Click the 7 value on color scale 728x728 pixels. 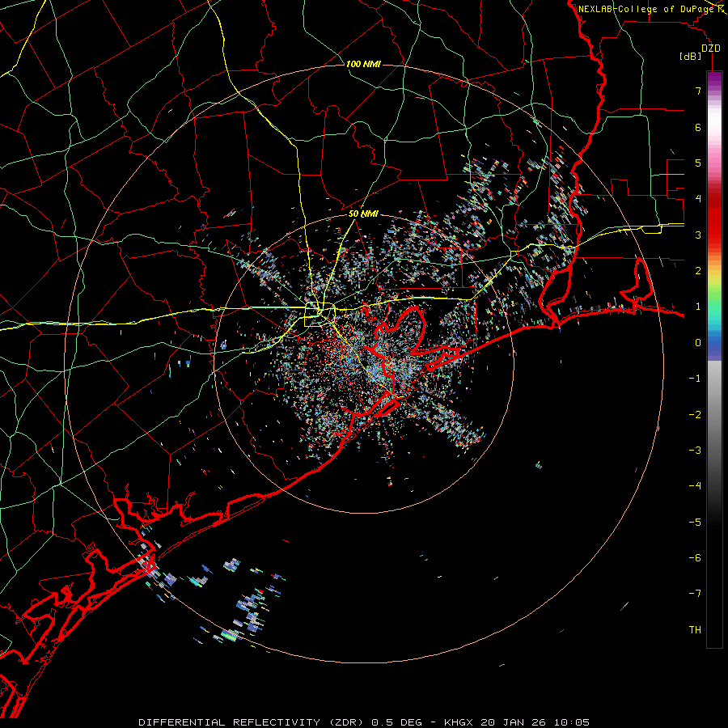(x=698, y=91)
